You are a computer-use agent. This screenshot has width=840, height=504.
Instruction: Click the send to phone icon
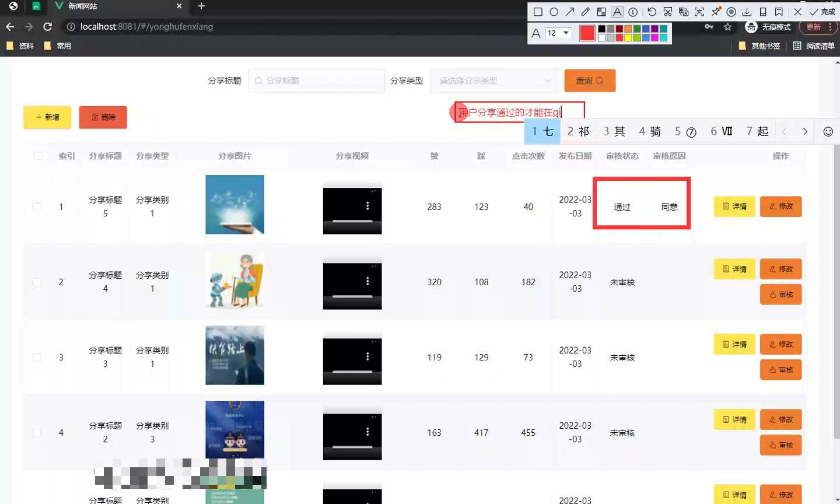[762, 12]
